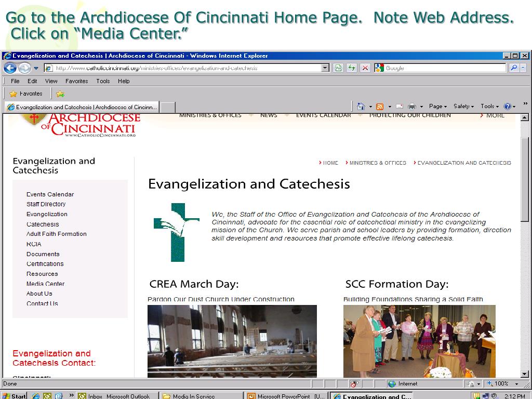Screen dimensions: 532x399
Task: Open Ministries & Offices nav item
Action: (x=210, y=116)
